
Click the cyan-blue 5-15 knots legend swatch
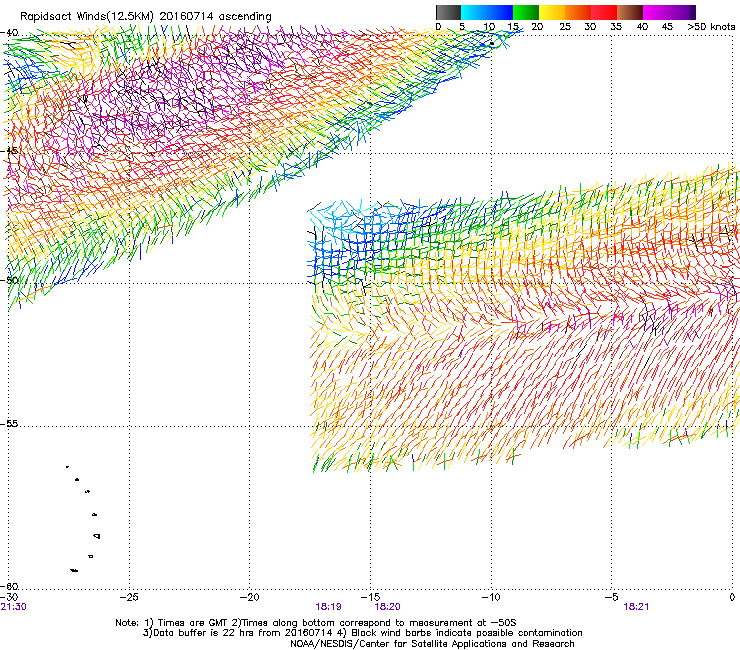487,12
